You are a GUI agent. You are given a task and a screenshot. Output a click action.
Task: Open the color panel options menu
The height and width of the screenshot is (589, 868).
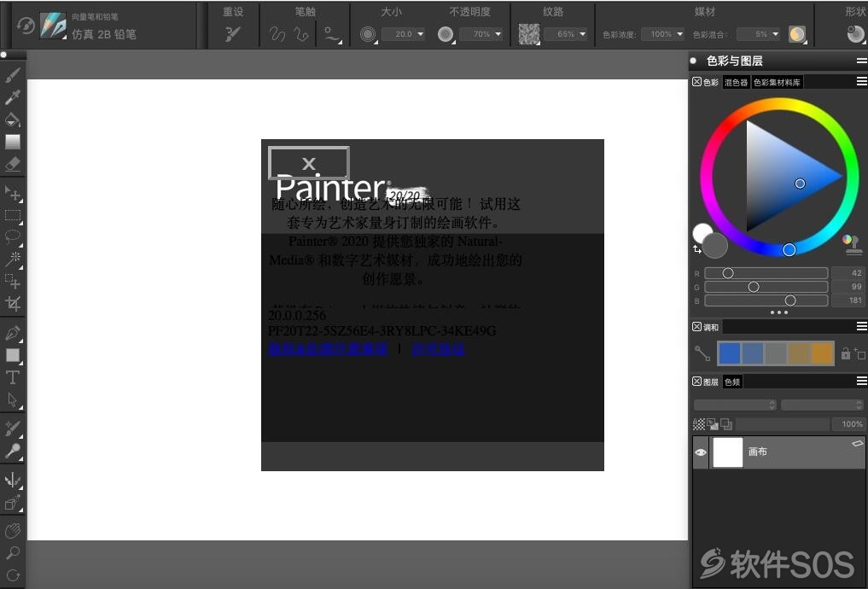click(x=862, y=81)
